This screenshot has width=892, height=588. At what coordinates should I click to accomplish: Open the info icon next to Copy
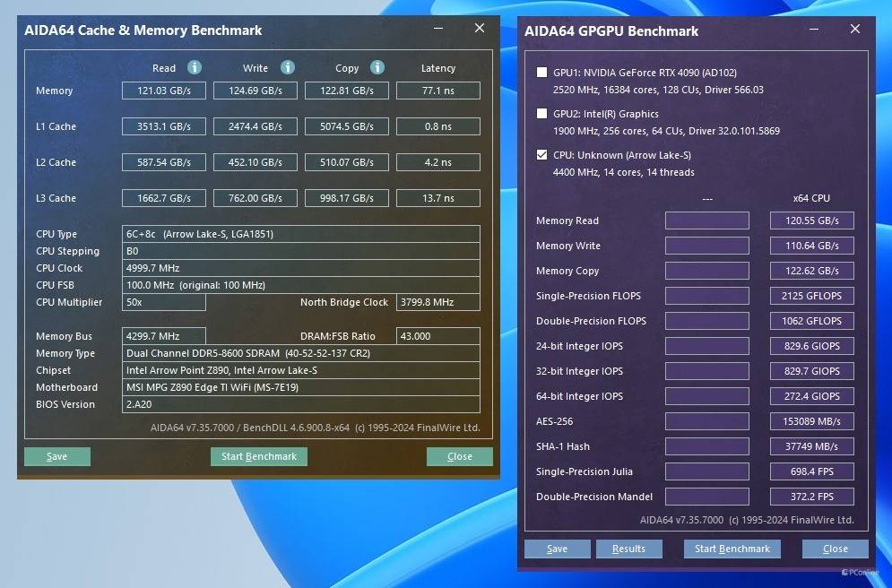pos(377,67)
